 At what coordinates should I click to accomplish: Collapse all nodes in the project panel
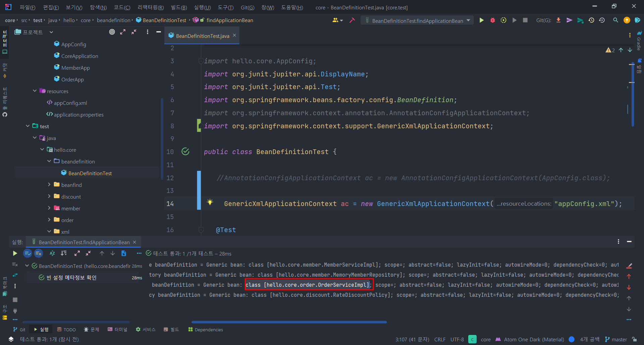[x=134, y=32]
